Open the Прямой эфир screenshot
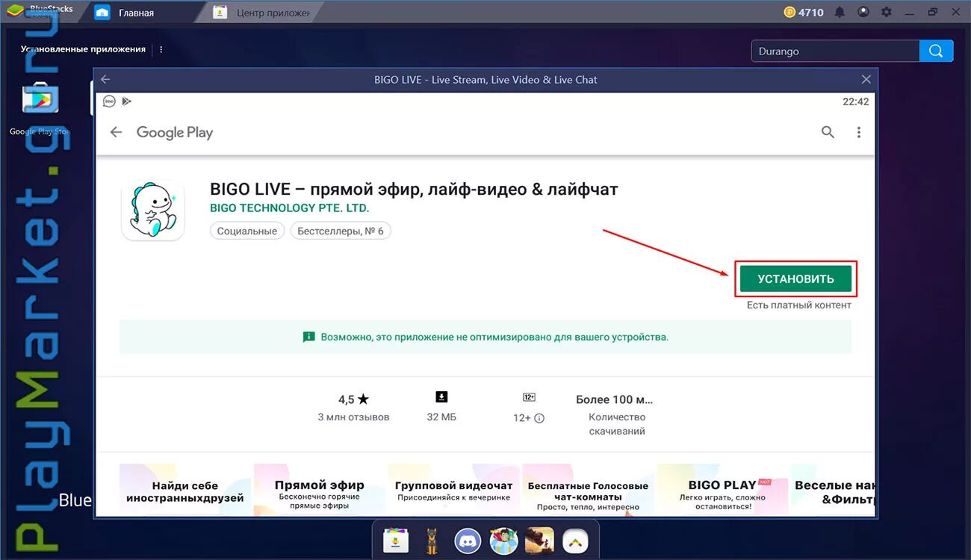Viewport: 971px width, 560px height. pyautogui.click(x=320, y=489)
